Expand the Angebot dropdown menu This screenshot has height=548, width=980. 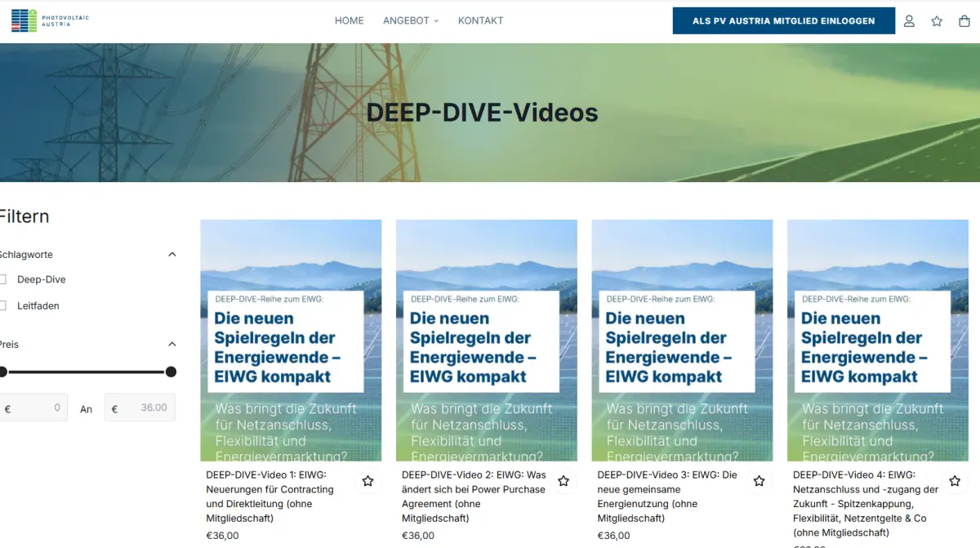tap(410, 20)
